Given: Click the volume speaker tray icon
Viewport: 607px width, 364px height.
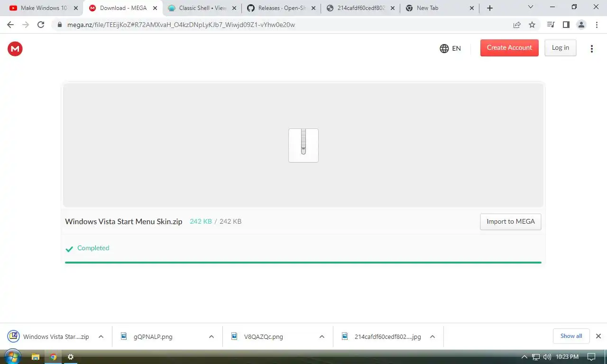Looking at the screenshot, I should pos(547,357).
